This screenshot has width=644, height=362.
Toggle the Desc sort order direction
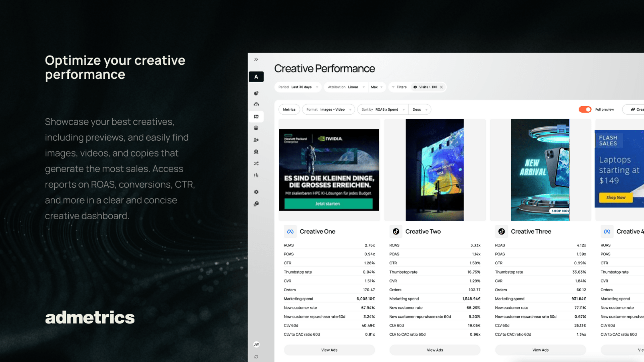coord(418,109)
